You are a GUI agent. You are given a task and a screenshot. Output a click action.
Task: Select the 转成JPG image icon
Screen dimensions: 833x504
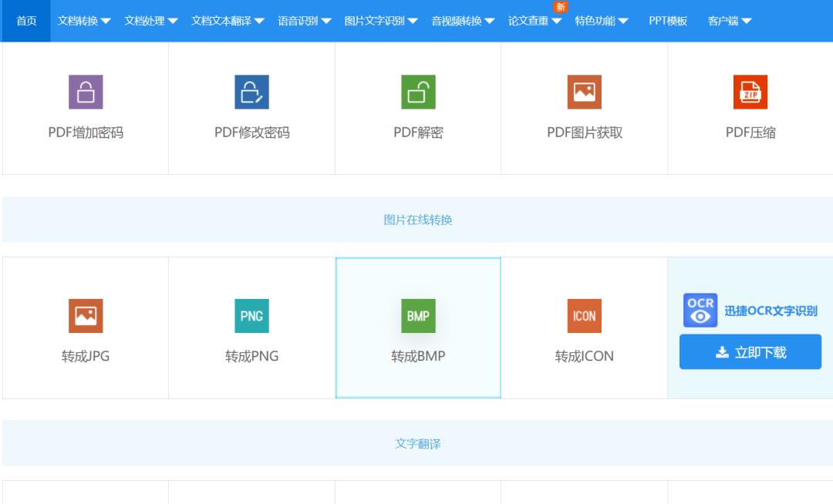click(x=86, y=316)
